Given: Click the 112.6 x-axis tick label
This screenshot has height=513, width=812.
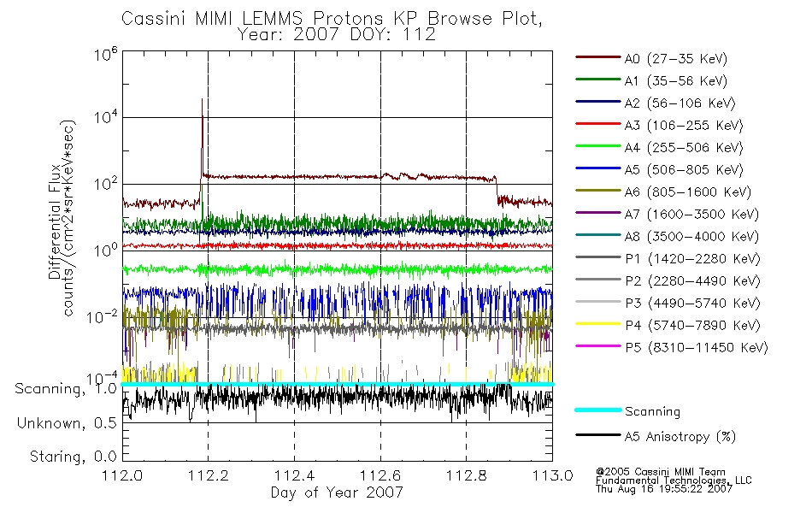Looking at the screenshot, I should click(380, 475).
